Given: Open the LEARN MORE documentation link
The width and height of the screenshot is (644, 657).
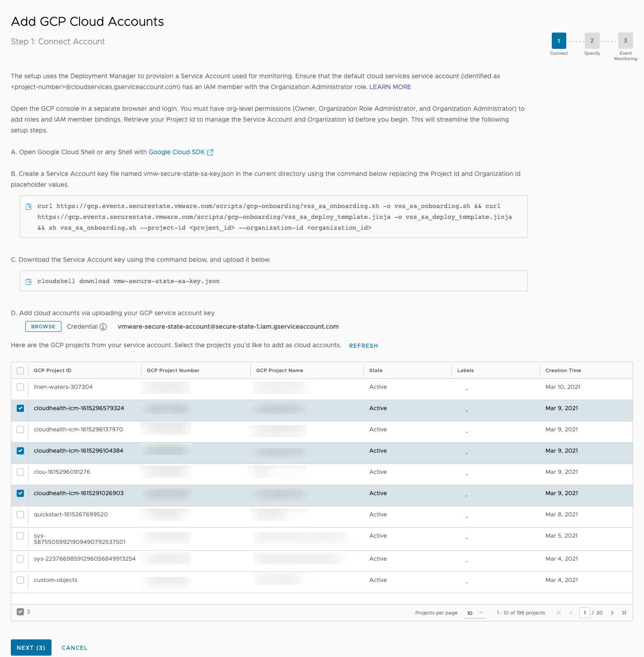Looking at the screenshot, I should [390, 87].
